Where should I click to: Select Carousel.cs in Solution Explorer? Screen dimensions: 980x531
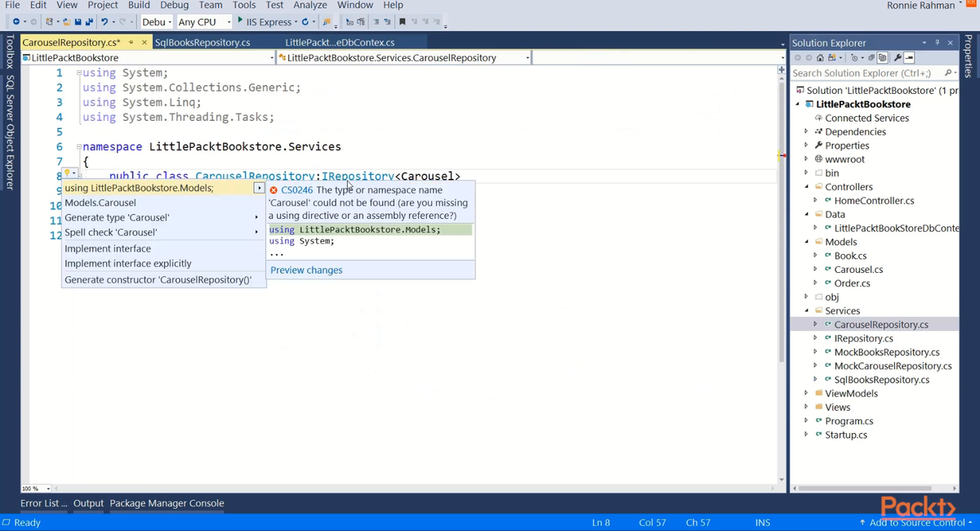[x=858, y=270]
